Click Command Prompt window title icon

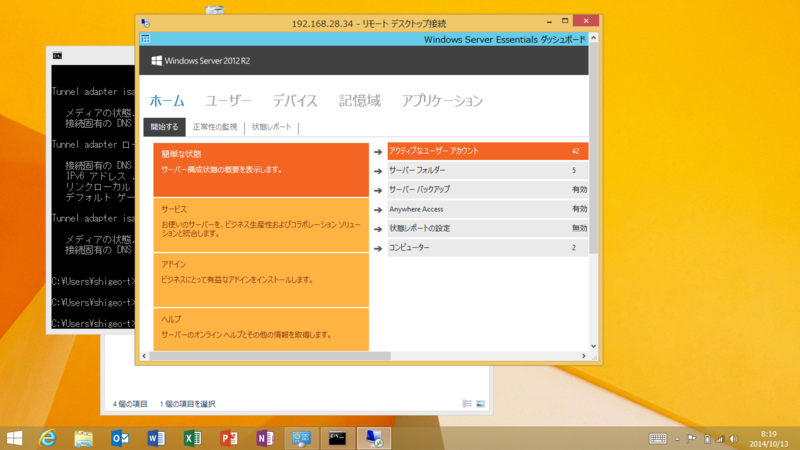coord(57,56)
